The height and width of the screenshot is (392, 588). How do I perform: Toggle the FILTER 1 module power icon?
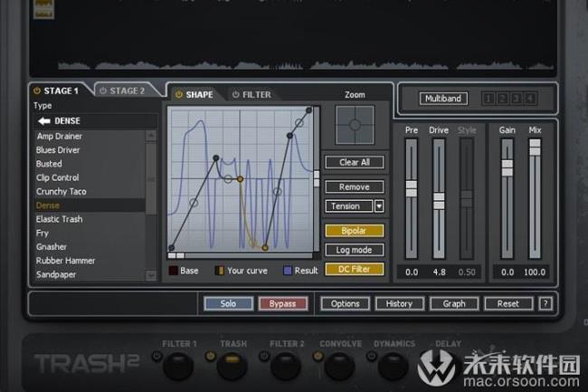click(x=156, y=356)
